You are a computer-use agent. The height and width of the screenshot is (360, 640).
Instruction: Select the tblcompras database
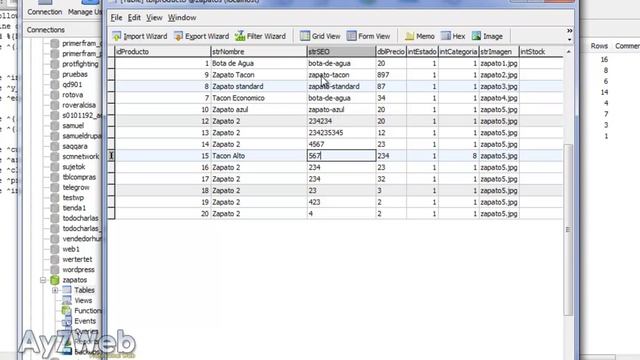(79, 177)
